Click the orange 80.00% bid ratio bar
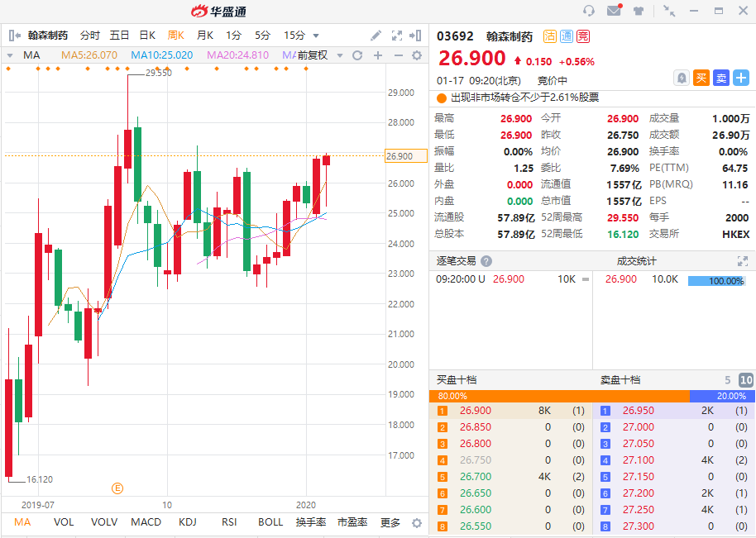Image resolution: width=756 pixels, height=538 pixels. (x=559, y=396)
